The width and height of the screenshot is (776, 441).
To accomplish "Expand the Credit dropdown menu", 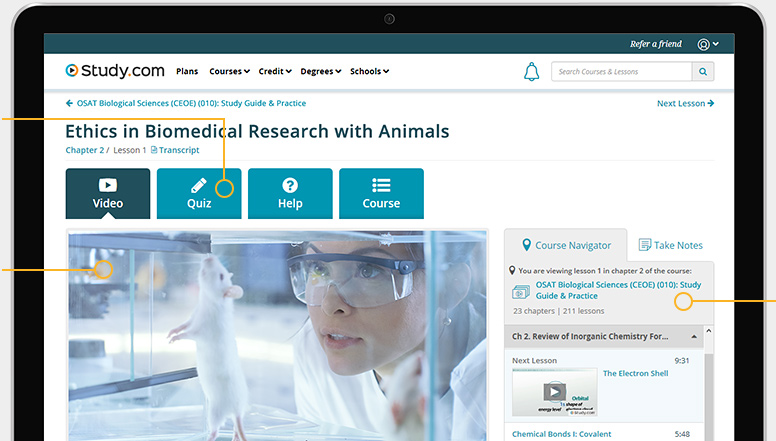I will pos(275,72).
